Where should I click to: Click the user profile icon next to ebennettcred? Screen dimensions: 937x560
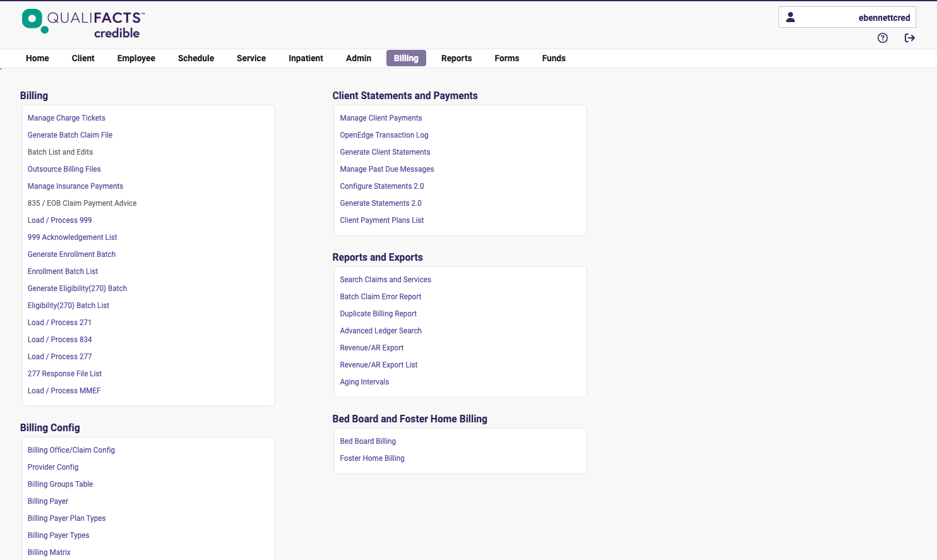[x=791, y=17]
